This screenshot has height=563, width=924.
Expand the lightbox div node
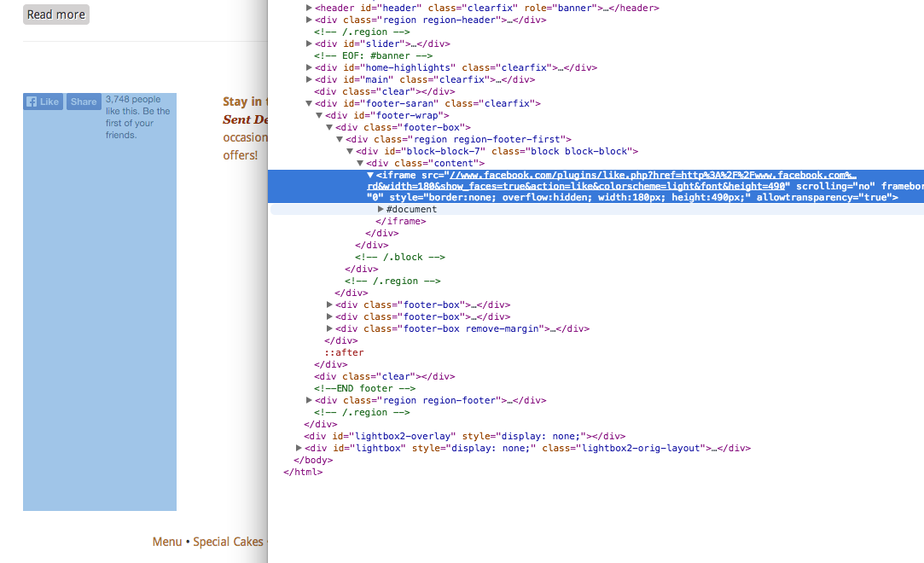tap(299, 448)
